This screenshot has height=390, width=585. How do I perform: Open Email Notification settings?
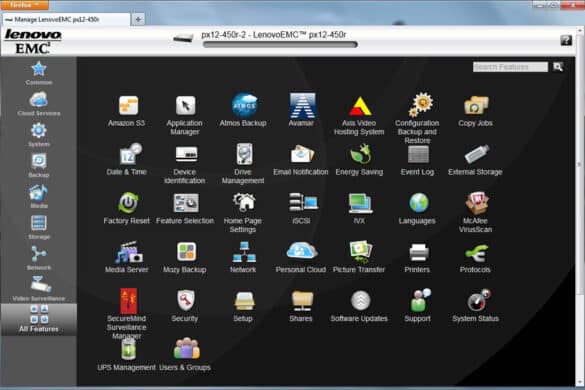301,160
